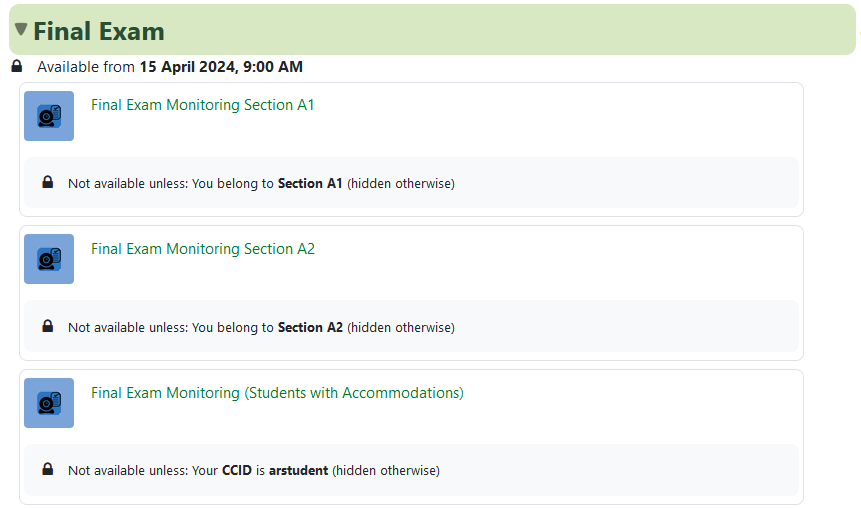861x508 pixels.
Task: Click bold Section A2 group name
Action: (x=310, y=327)
